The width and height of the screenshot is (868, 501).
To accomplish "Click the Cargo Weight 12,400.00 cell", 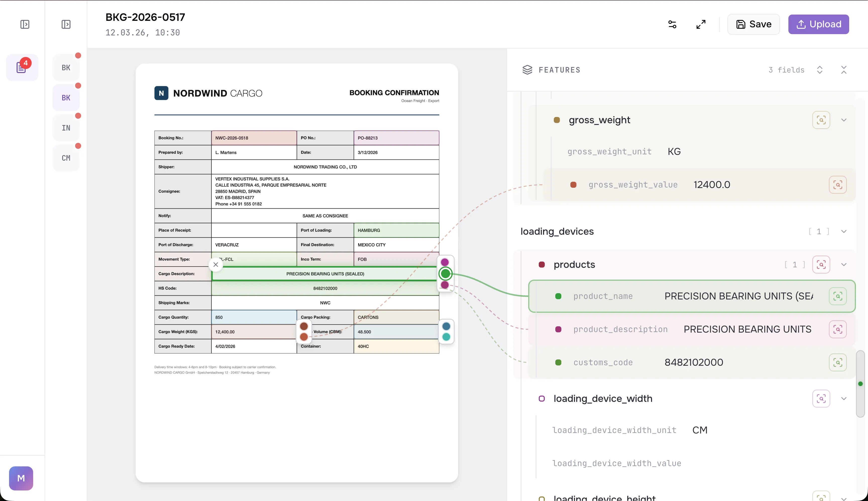I will coord(254,332).
